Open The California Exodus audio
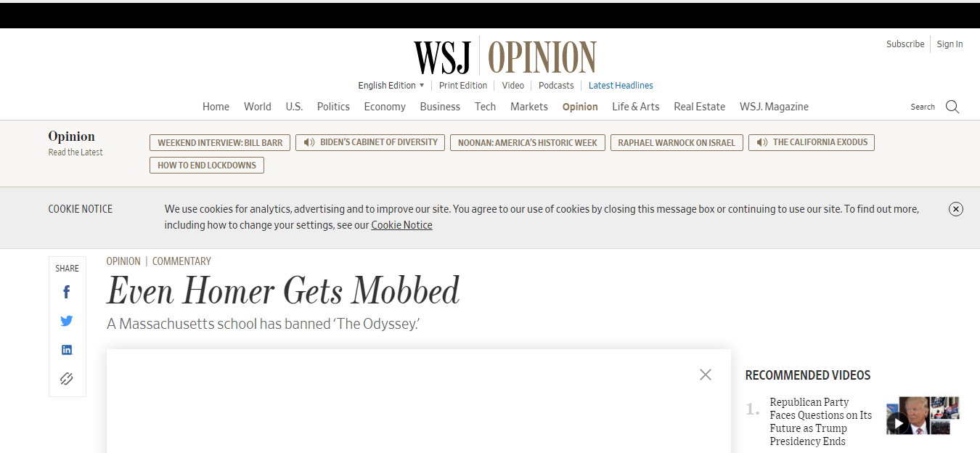Screen dimensions: 980x453 812,142
